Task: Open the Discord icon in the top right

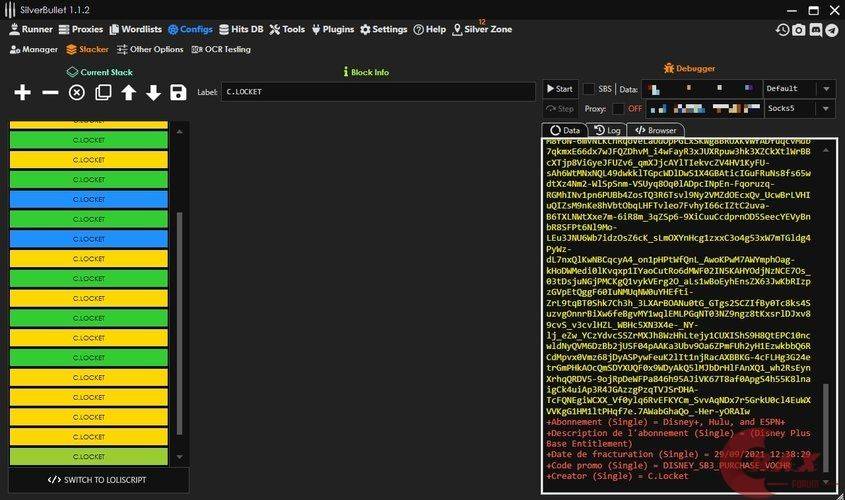Action: click(x=816, y=30)
